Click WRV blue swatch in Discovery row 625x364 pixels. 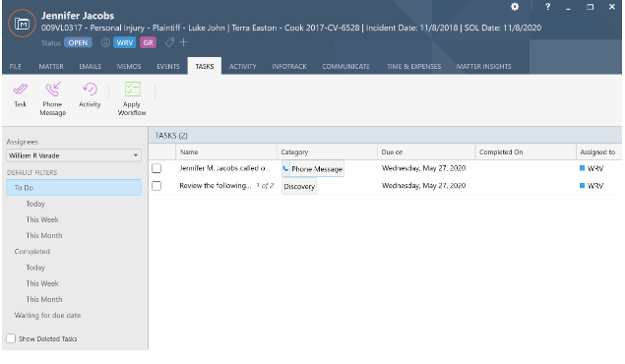coord(582,185)
